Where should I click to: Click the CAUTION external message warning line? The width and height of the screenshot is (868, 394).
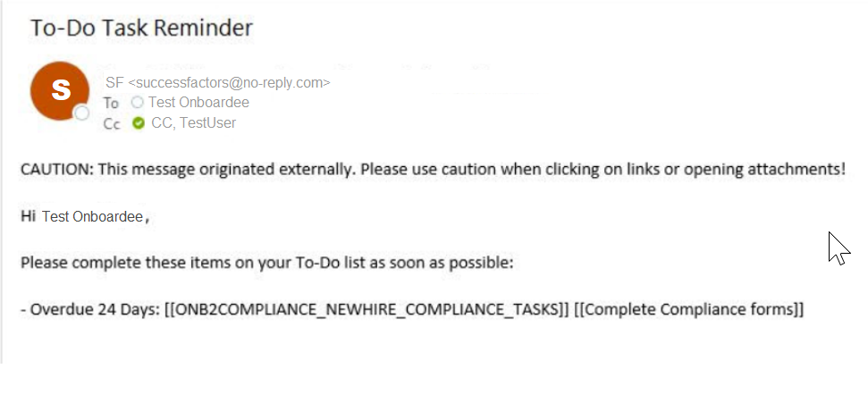tap(434, 169)
